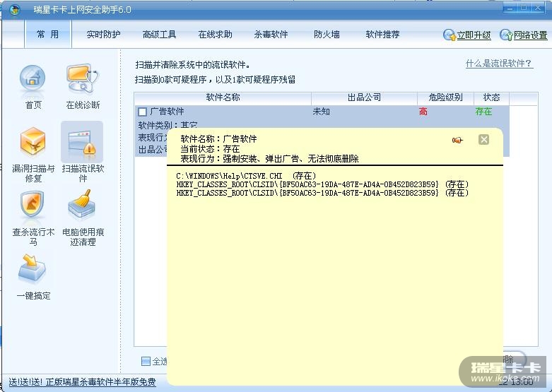Screen dimensions: 552x392
Task: Sort by 出品公司 column header
Action: [x=365, y=97]
